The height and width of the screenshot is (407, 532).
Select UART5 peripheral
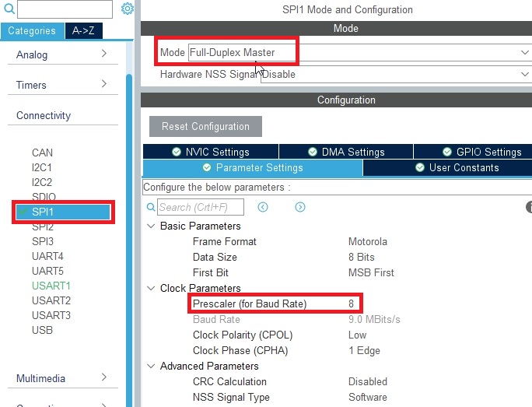pyautogui.click(x=48, y=271)
